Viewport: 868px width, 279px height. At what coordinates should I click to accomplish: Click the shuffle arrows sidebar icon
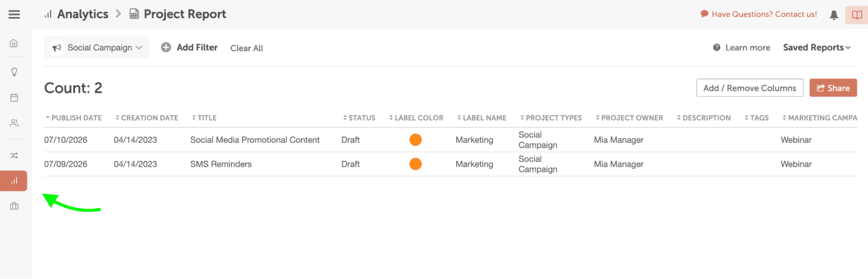(x=14, y=155)
